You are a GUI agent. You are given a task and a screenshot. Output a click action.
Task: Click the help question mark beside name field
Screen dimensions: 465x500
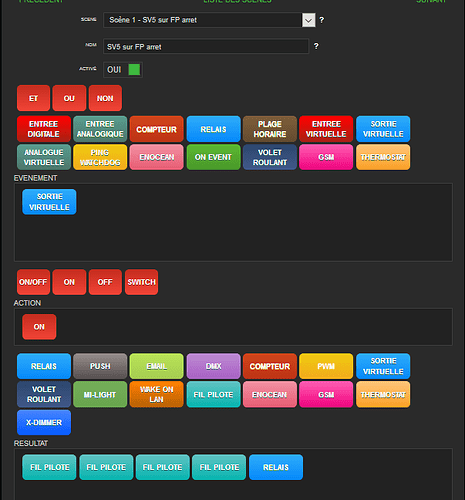coord(316,46)
